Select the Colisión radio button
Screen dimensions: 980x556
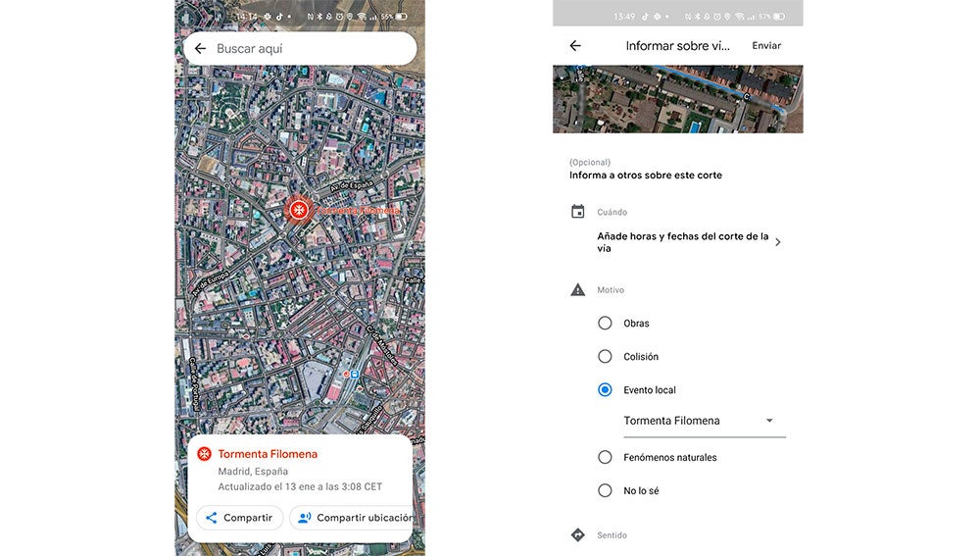(x=605, y=357)
